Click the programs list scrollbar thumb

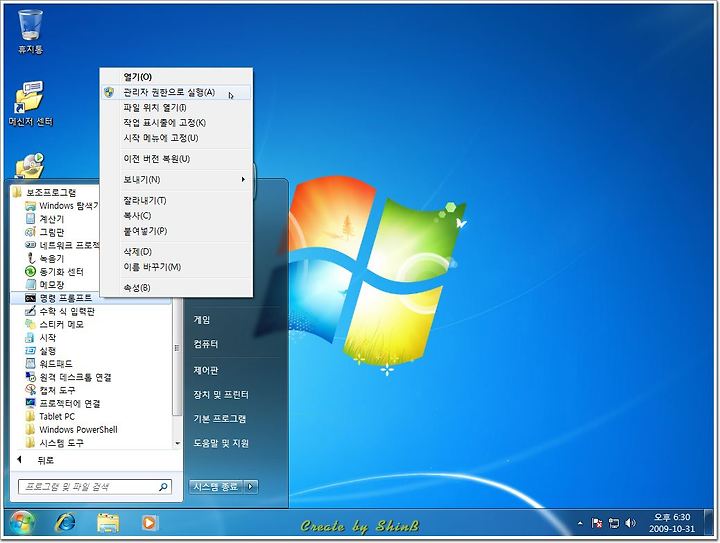coord(177,348)
